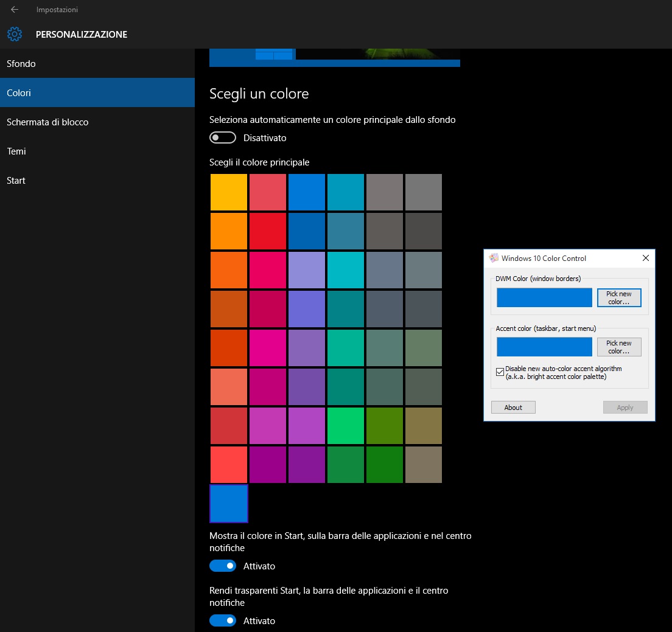The image size is (672, 632).
Task: Click the Impostazioni back arrow
Action: 14,9
